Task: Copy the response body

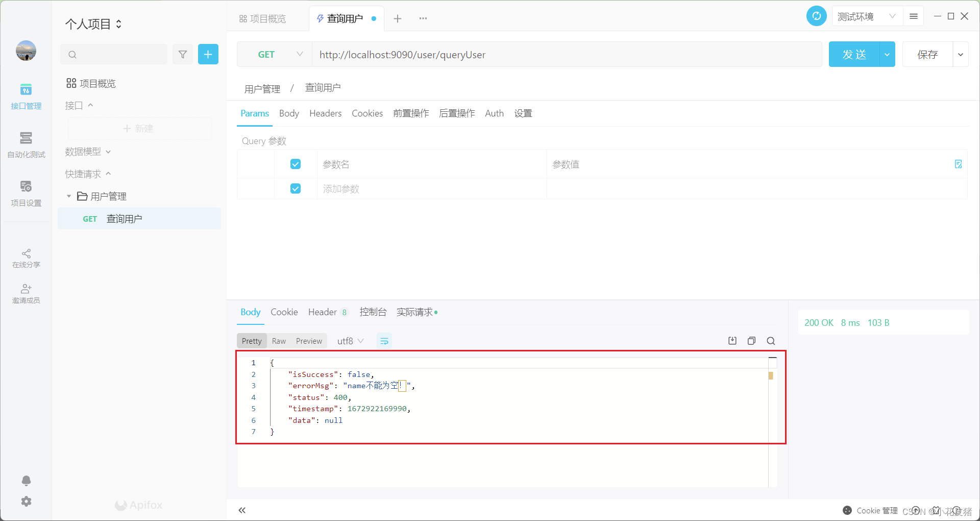Action: (x=751, y=341)
